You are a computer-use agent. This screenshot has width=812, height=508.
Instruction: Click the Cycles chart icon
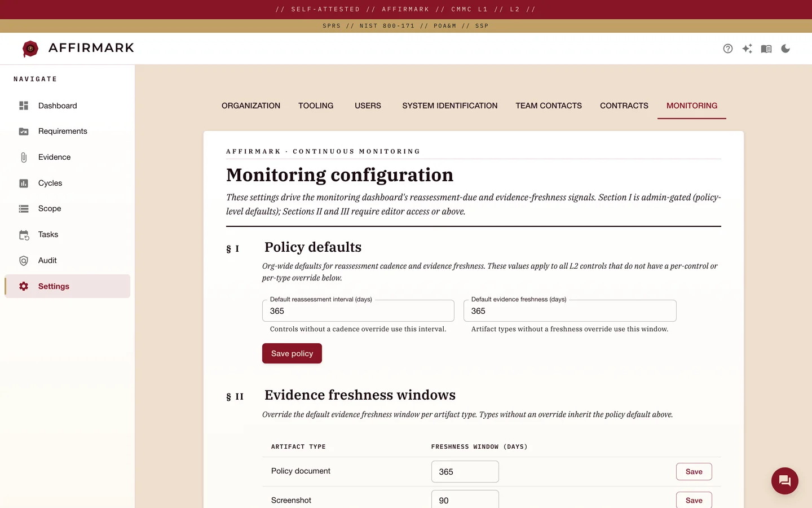(x=24, y=183)
